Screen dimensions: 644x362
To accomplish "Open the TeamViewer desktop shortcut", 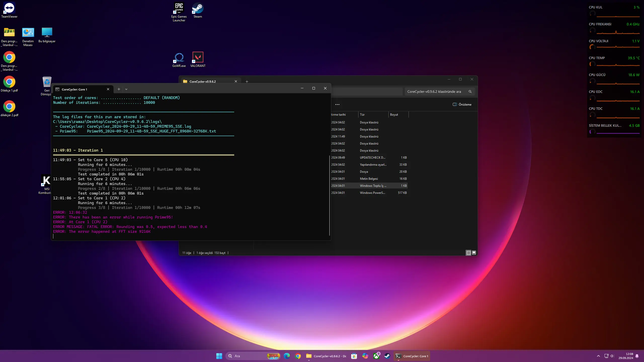I will 9,10.
